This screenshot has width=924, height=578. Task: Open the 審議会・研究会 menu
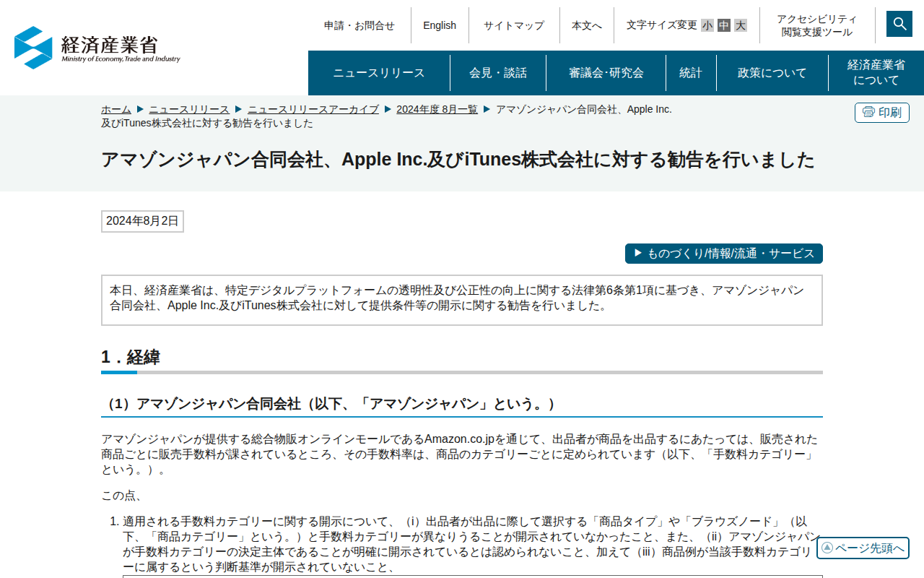click(x=606, y=73)
